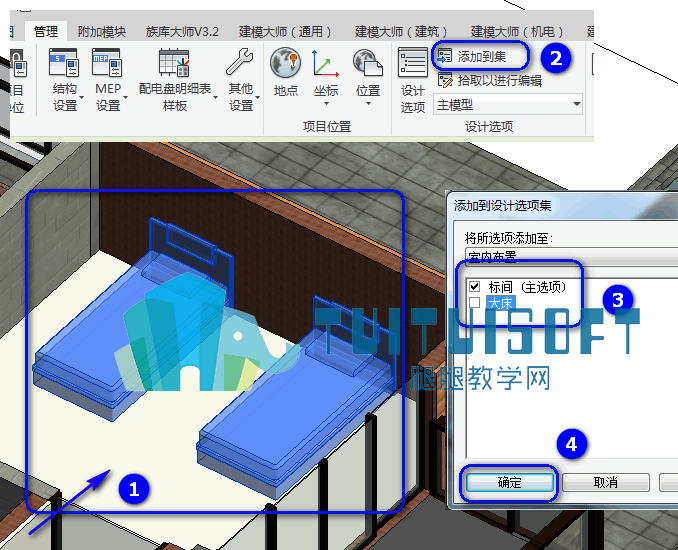
Task: Open Panel Schedule Templates (配电盘明细表样板)
Action: (175, 79)
